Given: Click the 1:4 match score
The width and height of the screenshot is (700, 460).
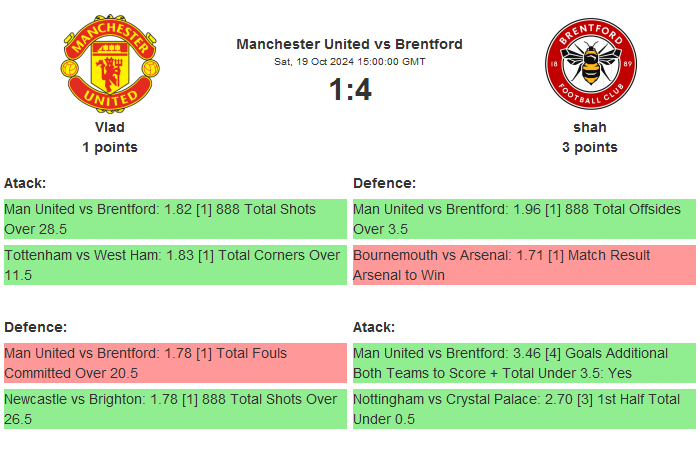Looking at the screenshot, I should (349, 90).
